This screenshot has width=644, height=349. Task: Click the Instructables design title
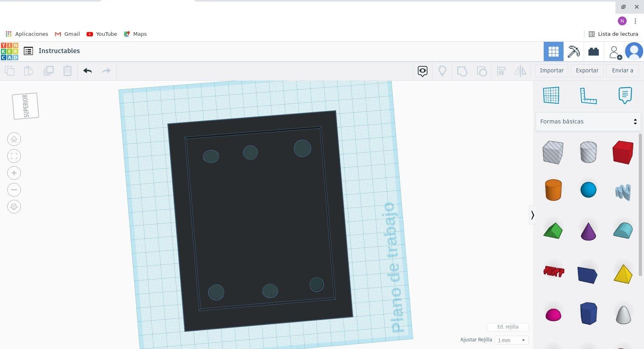click(x=59, y=51)
